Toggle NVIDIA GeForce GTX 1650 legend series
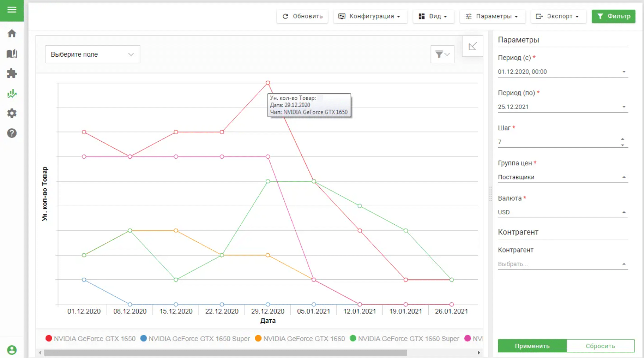 90,339
